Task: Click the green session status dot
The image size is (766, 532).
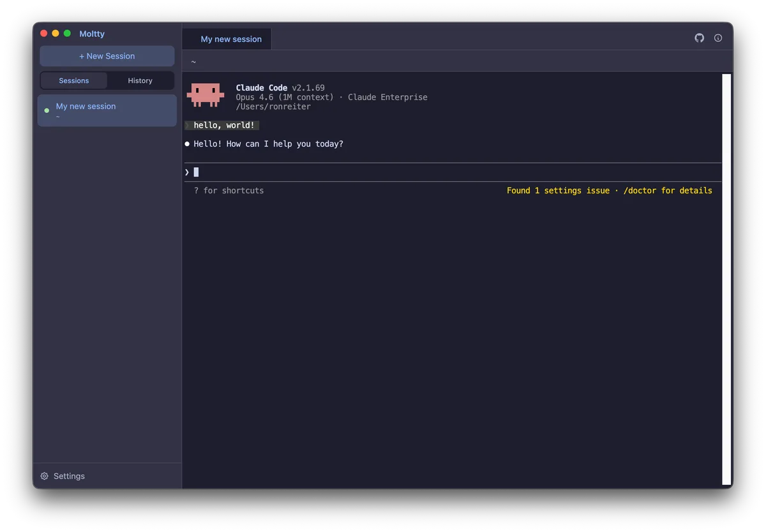Action: point(47,110)
